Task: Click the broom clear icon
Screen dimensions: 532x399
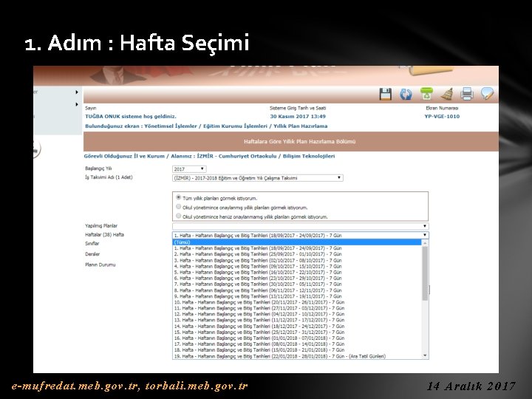Action: [447, 94]
